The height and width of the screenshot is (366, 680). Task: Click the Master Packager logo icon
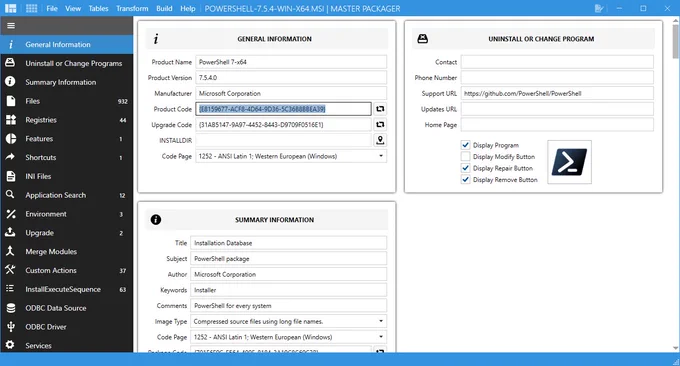coord(10,8)
